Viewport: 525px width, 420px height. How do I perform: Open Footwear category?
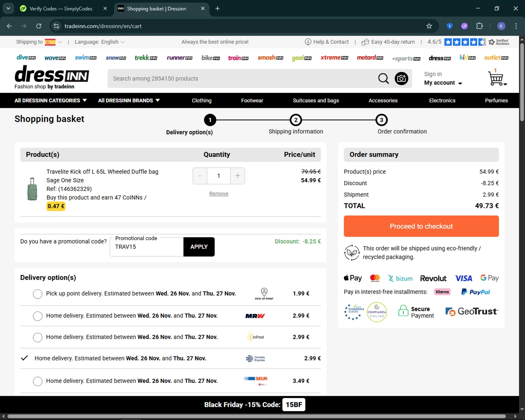tap(252, 100)
